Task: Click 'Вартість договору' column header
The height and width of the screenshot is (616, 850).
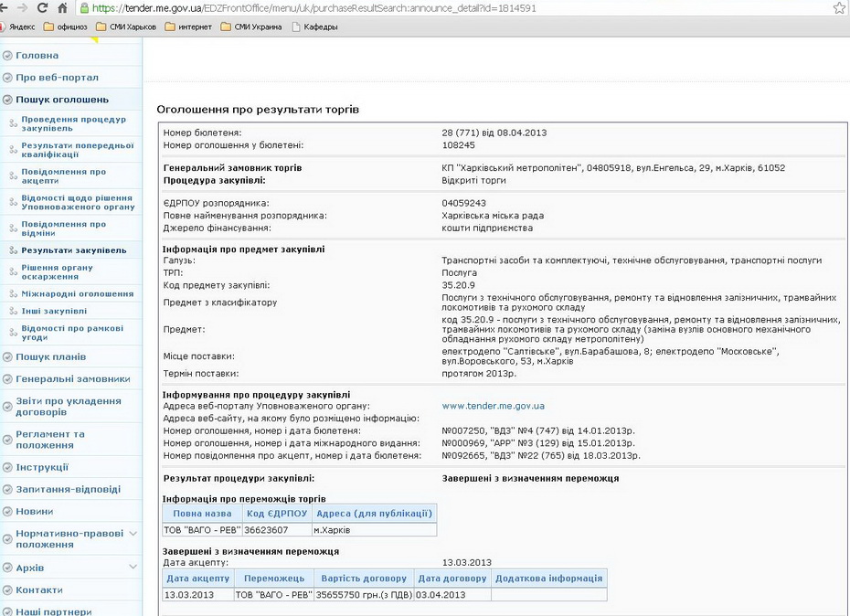Action: tap(364, 579)
